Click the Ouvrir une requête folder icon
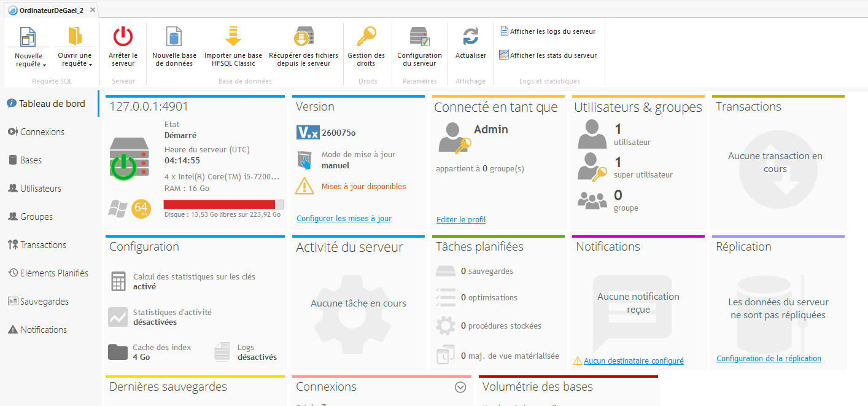Image resolution: width=868 pixels, height=406 pixels. [x=75, y=36]
